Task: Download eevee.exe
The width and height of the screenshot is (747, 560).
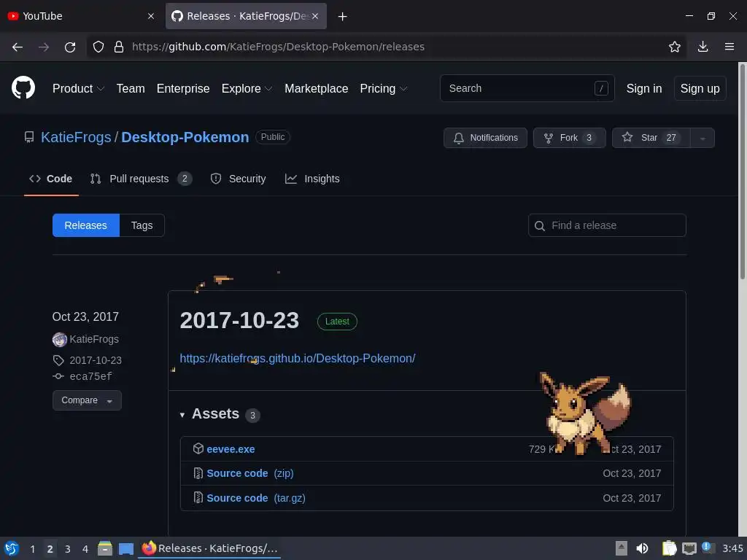Action: [x=231, y=449]
